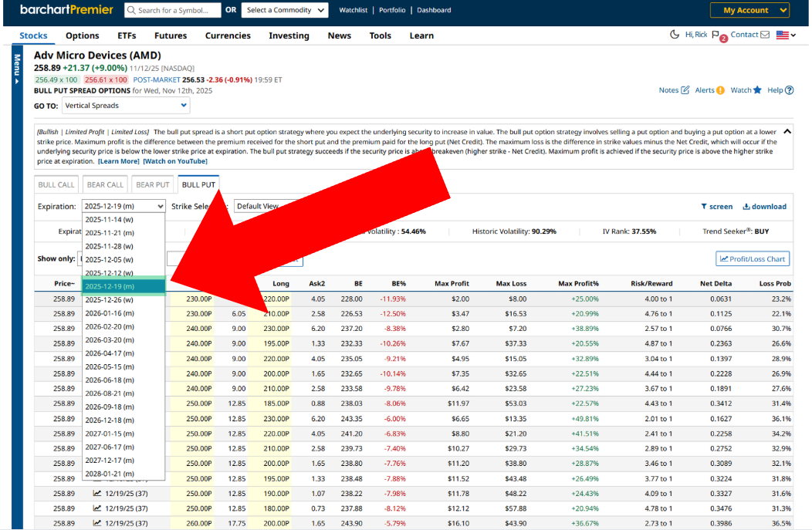The width and height of the screenshot is (812, 530).
Task: Expand the My Account menu
Action: pyautogui.click(x=749, y=10)
